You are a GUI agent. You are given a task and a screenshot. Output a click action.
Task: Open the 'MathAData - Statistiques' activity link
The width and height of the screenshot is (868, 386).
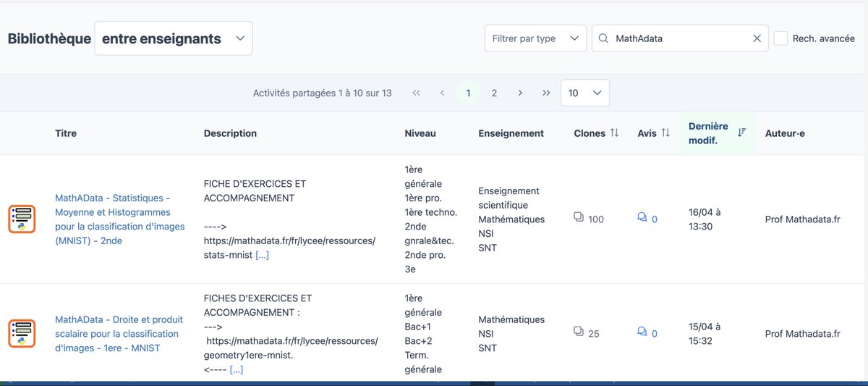click(119, 219)
